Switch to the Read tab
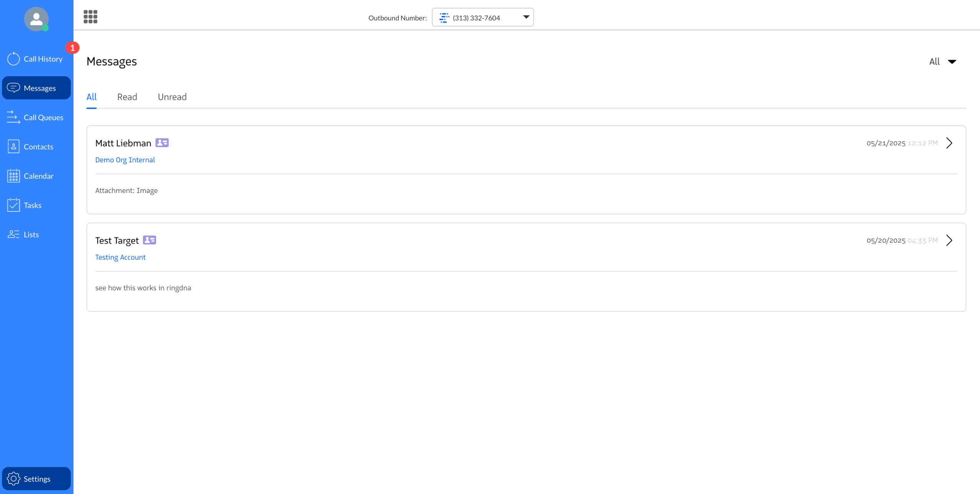Viewport: 980px width, 494px height. [127, 97]
